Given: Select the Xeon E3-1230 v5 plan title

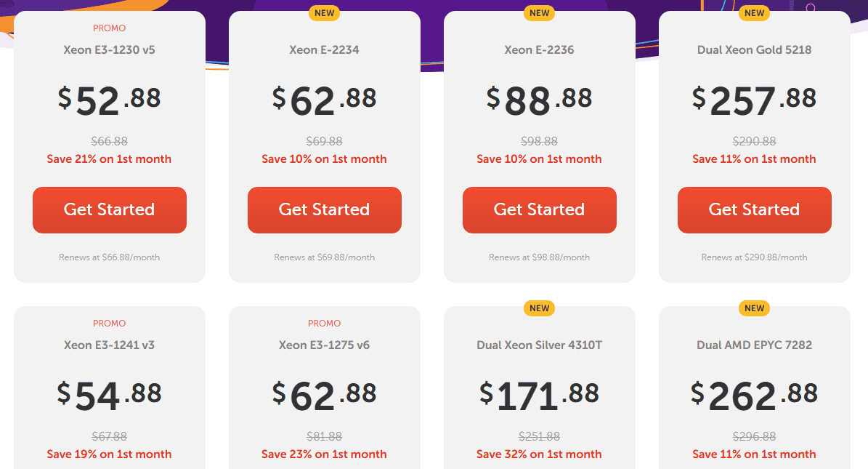Looking at the screenshot, I should (109, 49).
